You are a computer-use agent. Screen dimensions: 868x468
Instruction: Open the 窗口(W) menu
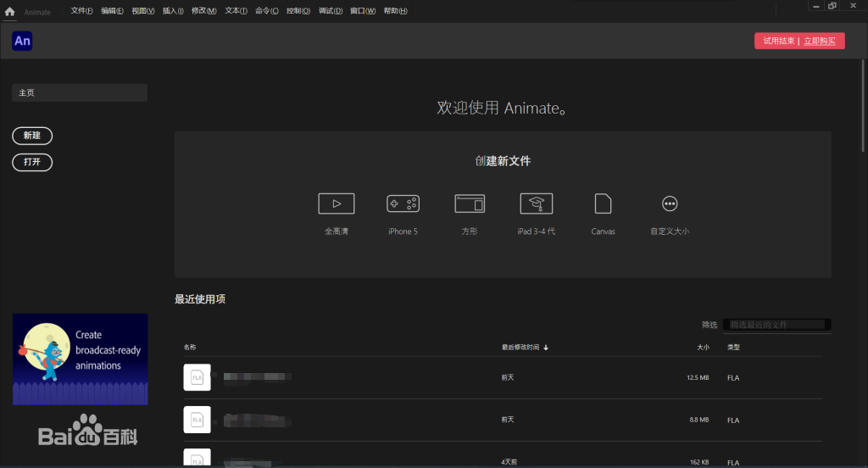(x=363, y=11)
